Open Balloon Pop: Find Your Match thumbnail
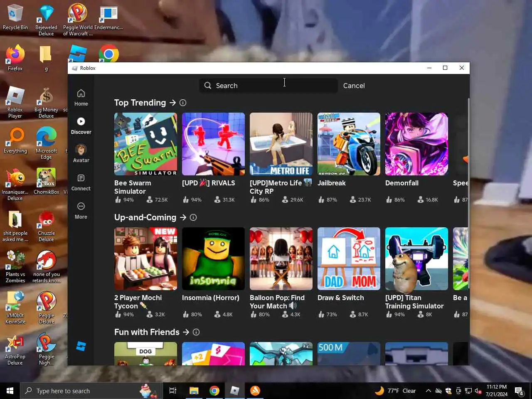This screenshot has height=399, width=532. (281, 259)
